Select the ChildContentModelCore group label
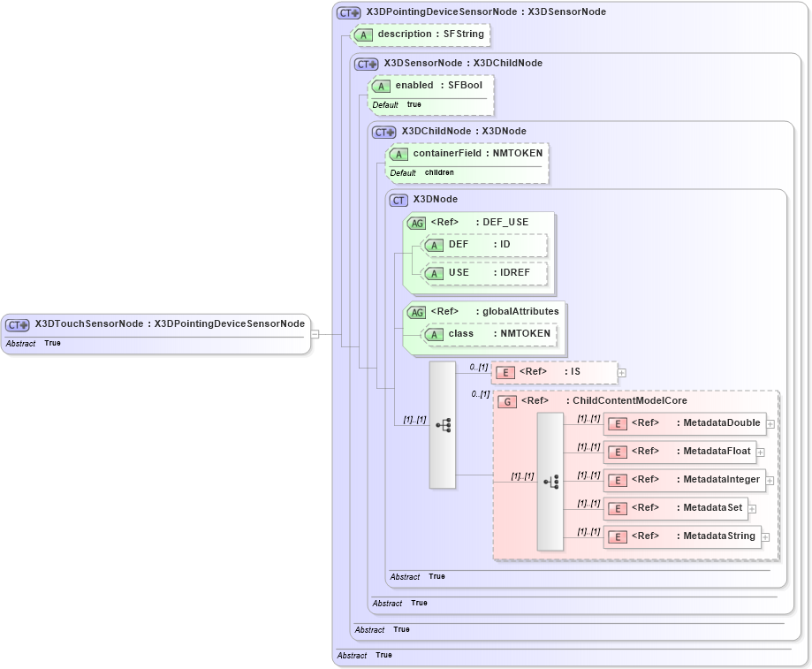The image size is (812, 669). point(604,400)
